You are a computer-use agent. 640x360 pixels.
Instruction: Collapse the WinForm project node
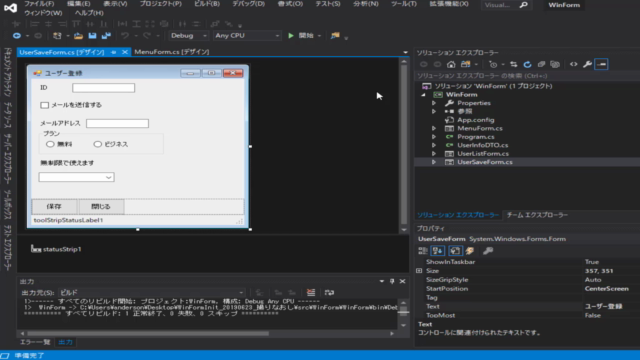(x=423, y=95)
